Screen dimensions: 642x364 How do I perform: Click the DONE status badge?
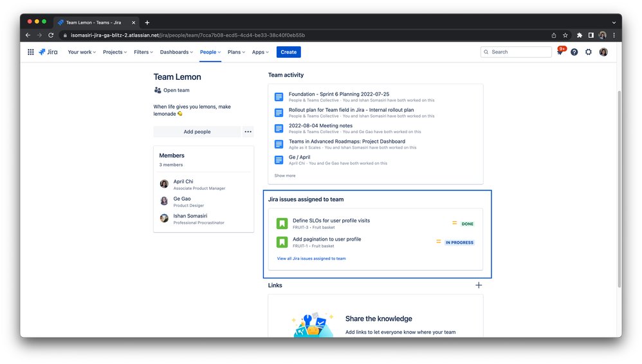[467, 224]
